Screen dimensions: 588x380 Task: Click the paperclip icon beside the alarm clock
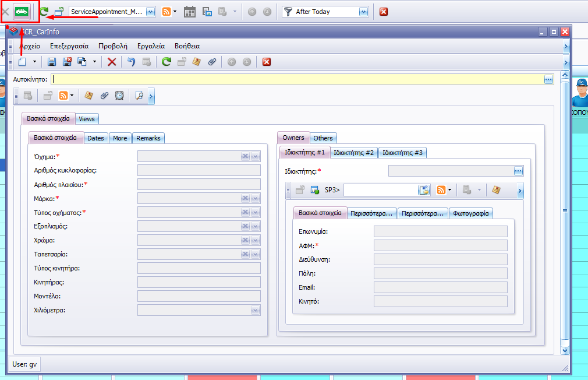point(104,96)
